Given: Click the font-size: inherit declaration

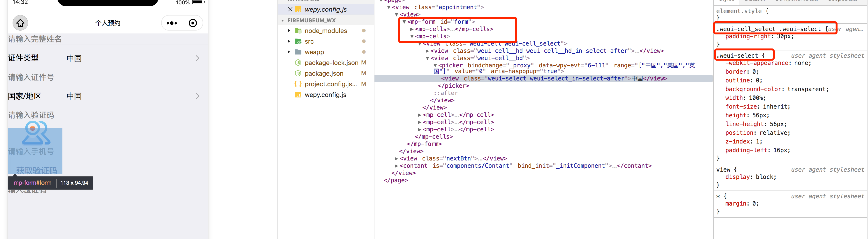Looking at the screenshot, I should coord(757,107).
